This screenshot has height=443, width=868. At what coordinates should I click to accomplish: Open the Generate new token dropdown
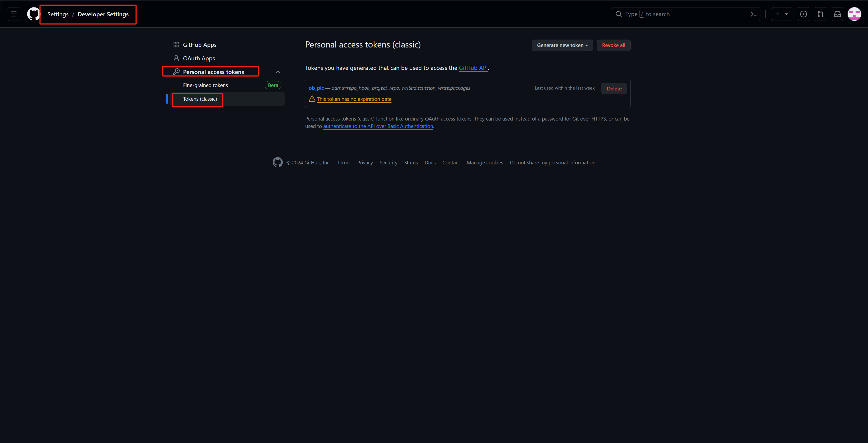click(562, 45)
